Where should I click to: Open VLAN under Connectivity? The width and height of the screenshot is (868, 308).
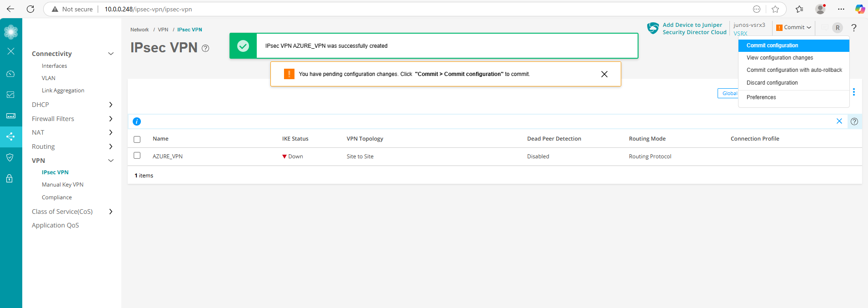click(x=49, y=78)
